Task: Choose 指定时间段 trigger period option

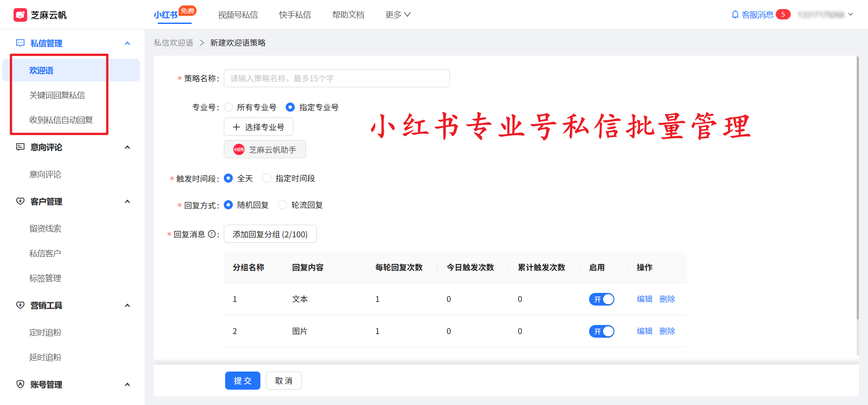Action: (267, 179)
